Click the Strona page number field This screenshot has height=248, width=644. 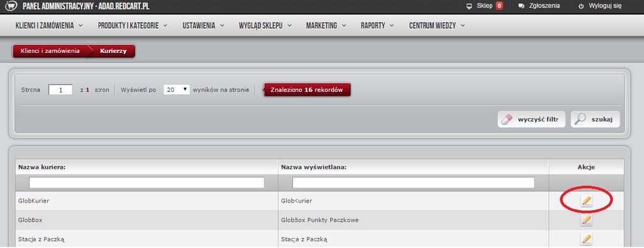(x=60, y=89)
